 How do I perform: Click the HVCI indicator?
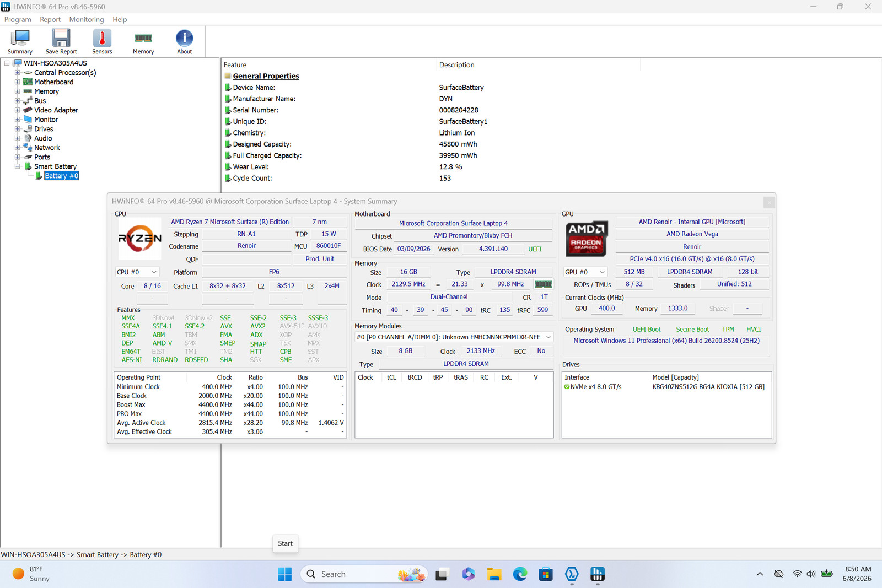coord(754,330)
